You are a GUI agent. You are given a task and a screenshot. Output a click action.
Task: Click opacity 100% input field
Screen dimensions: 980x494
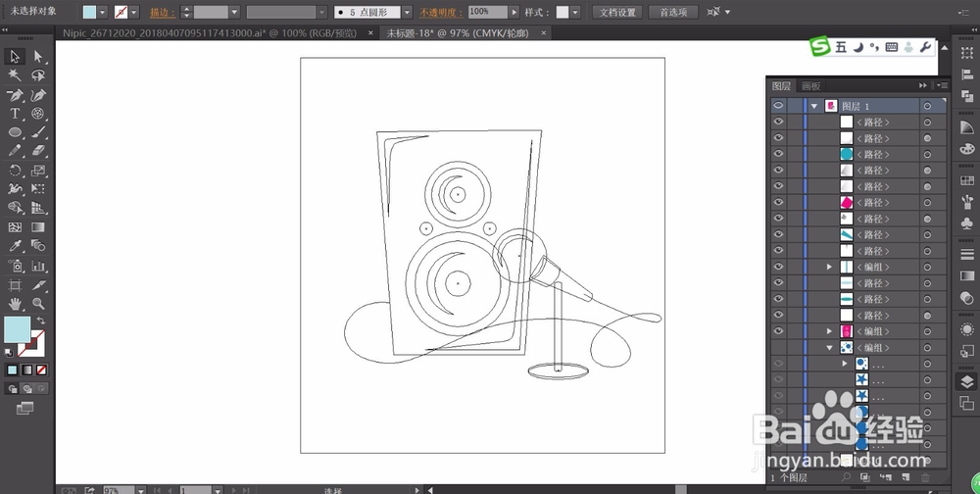(x=487, y=12)
